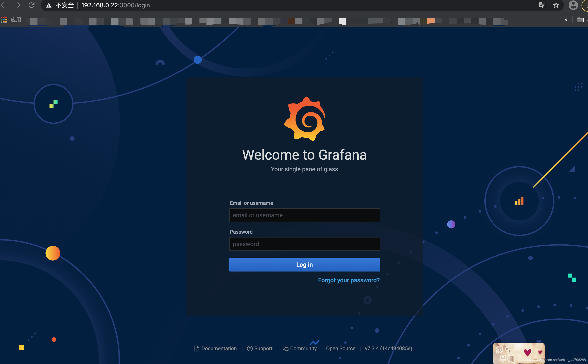Focus the password field

coord(305,244)
